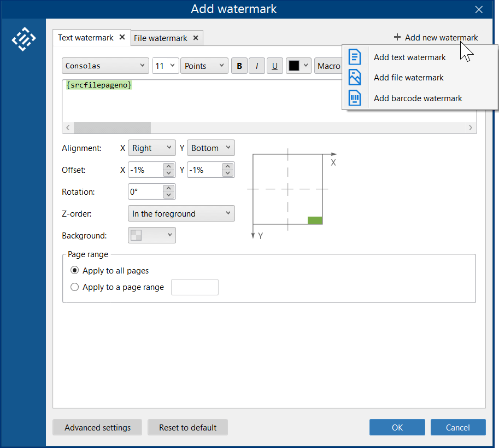Select Apply to all pages option
The width and height of the screenshot is (499, 448).
tap(74, 271)
